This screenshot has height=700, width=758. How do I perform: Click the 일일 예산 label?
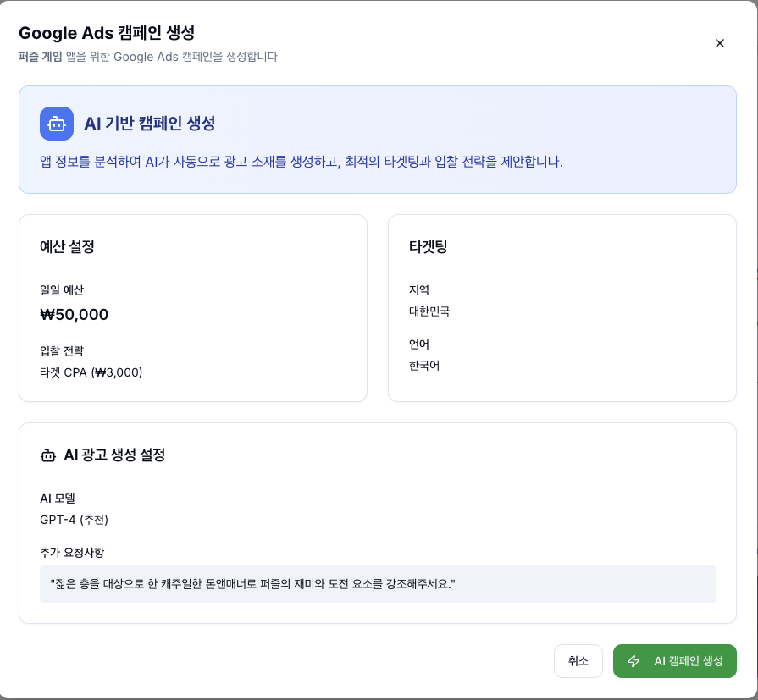[x=62, y=290]
